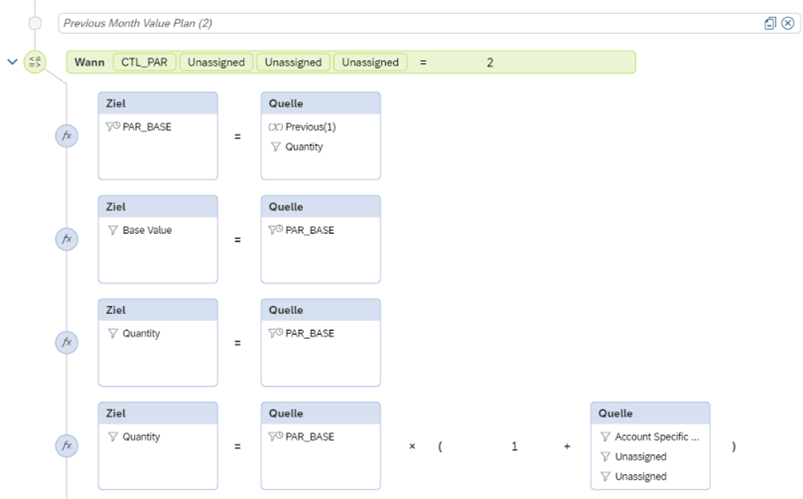
Task: Click the multiplication operator in the last formula
Action: pos(412,446)
